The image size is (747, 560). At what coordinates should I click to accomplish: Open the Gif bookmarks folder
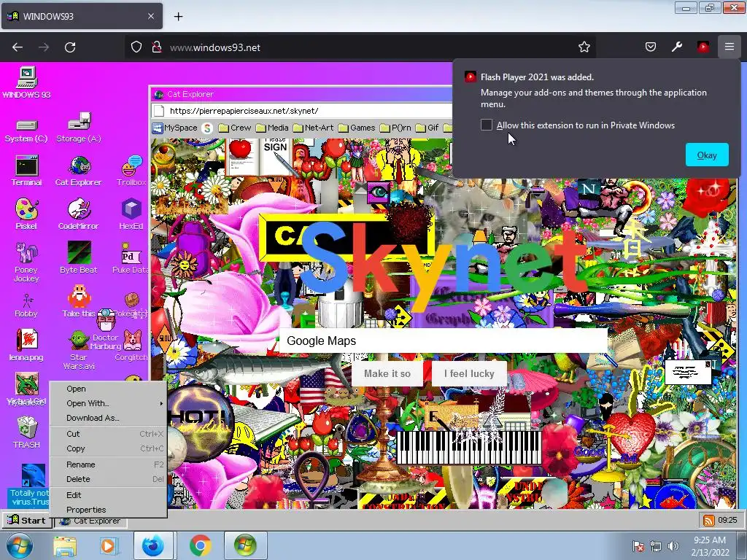coord(427,128)
